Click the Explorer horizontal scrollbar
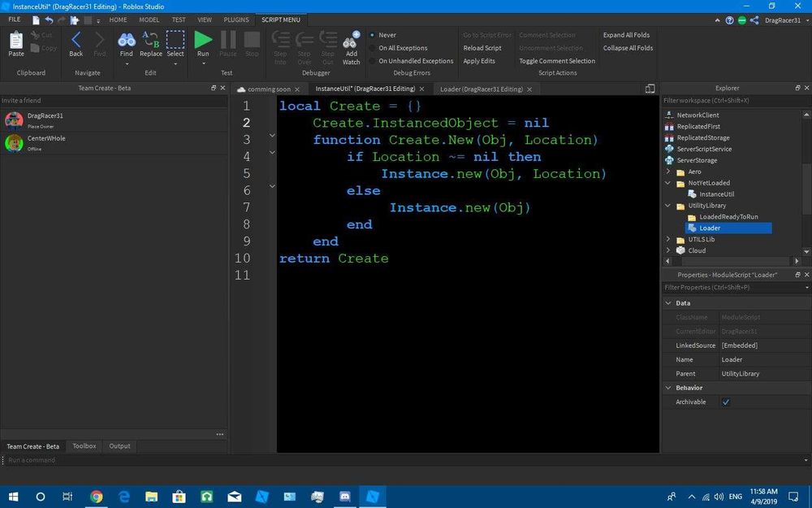This screenshot has height=508, width=812. pos(732,261)
